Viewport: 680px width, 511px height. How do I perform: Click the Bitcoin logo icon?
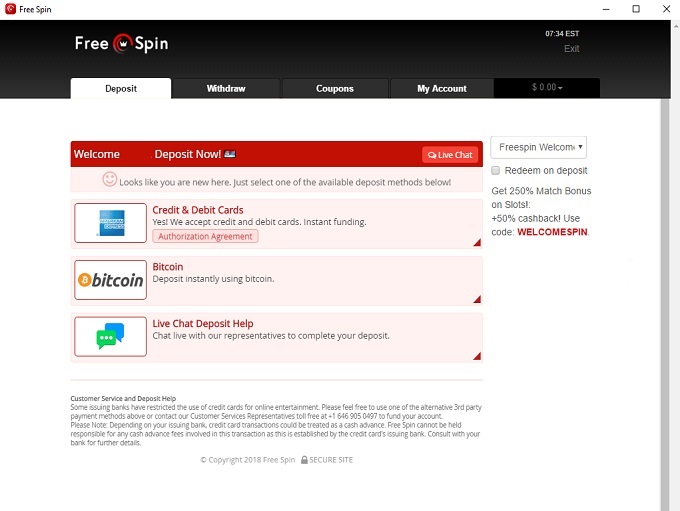click(110, 280)
